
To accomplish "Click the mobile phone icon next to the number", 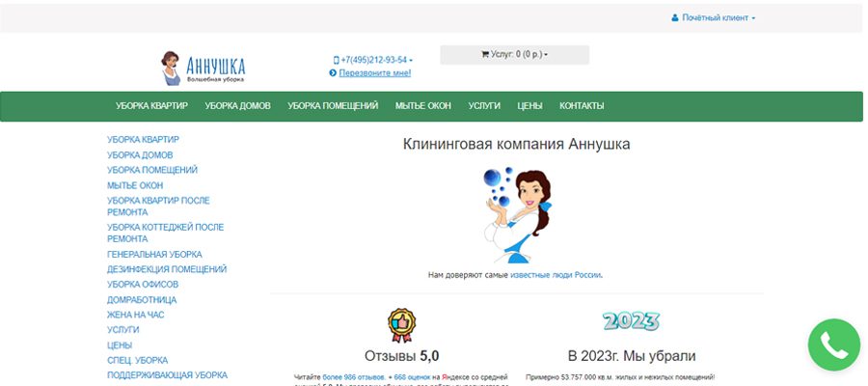I will pyautogui.click(x=336, y=60).
